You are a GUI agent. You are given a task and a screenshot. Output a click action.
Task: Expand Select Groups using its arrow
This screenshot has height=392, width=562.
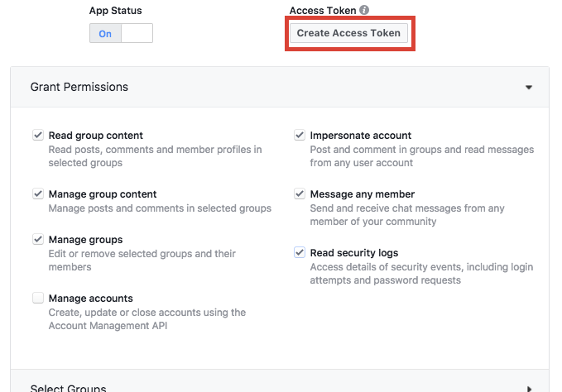click(x=529, y=388)
